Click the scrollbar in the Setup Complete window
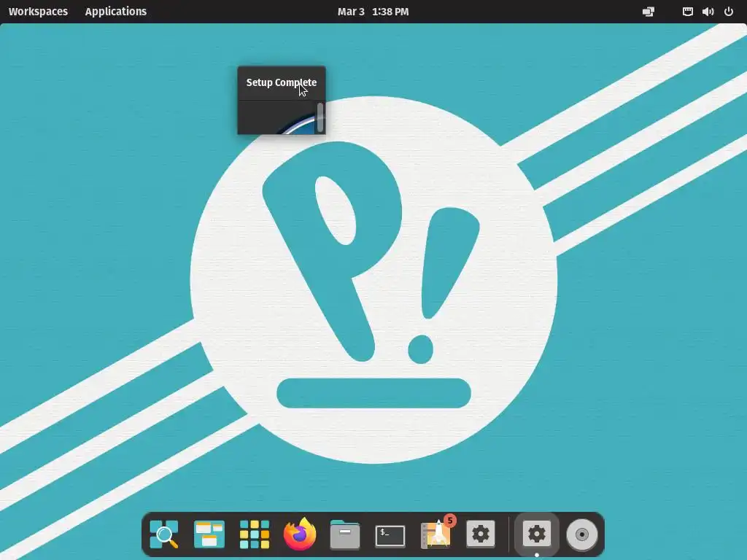This screenshot has height=560, width=747. click(x=320, y=117)
